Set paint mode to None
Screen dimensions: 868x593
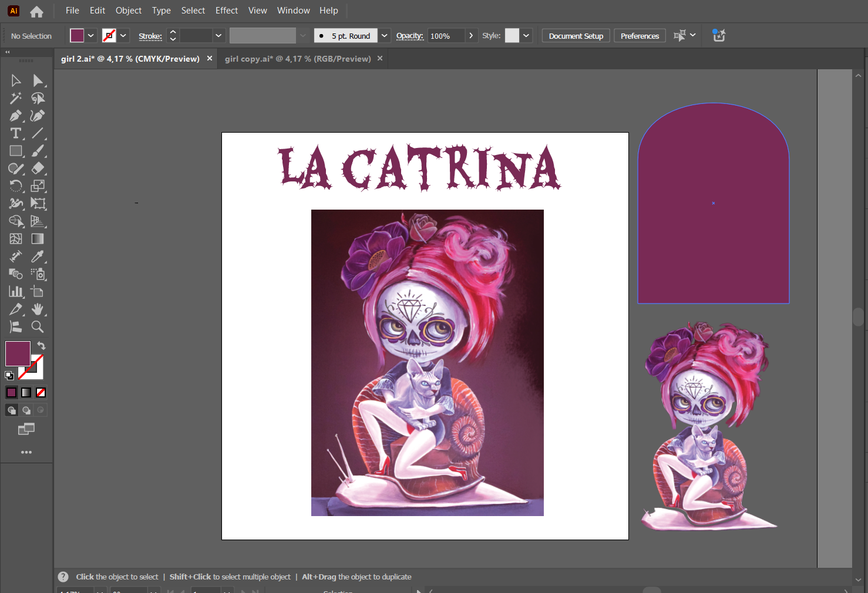point(41,393)
